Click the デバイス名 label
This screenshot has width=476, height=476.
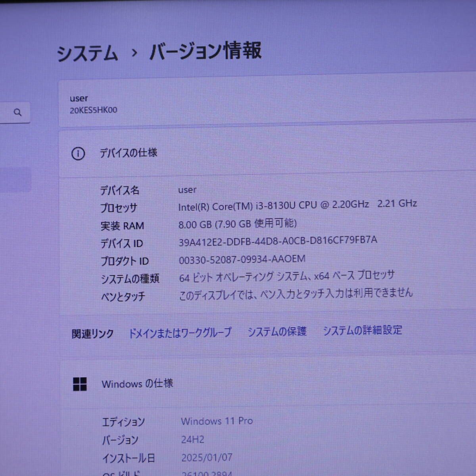point(119,190)
